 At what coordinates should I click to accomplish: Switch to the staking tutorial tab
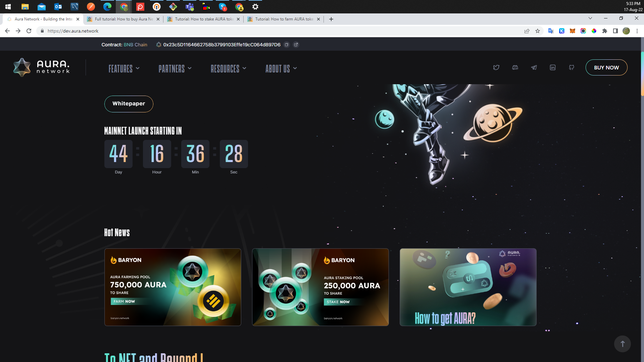click(x=201, y=19)
